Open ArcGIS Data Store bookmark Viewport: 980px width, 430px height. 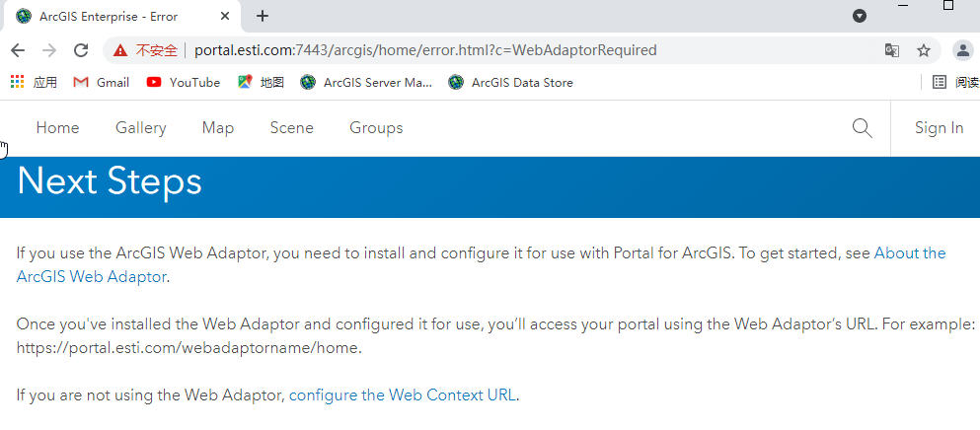tap(510, 82)
